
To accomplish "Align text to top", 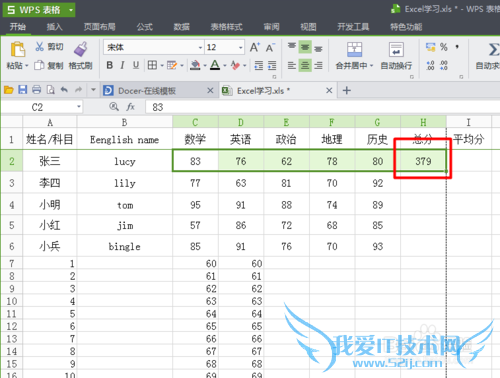I will pyautogui.click(x=292, y=47).
